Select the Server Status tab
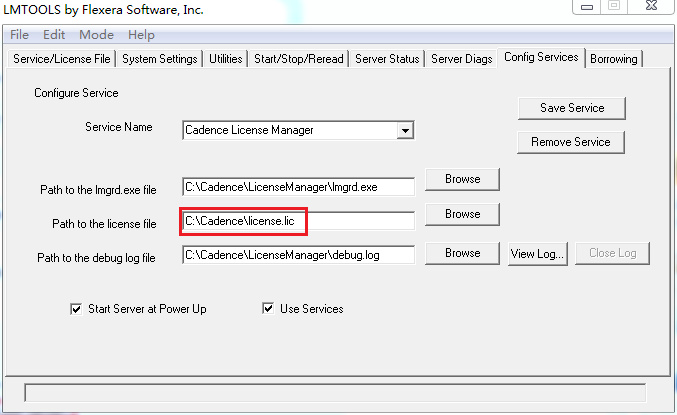This screenshot has width=677, height=415. (x=387, y=59)
